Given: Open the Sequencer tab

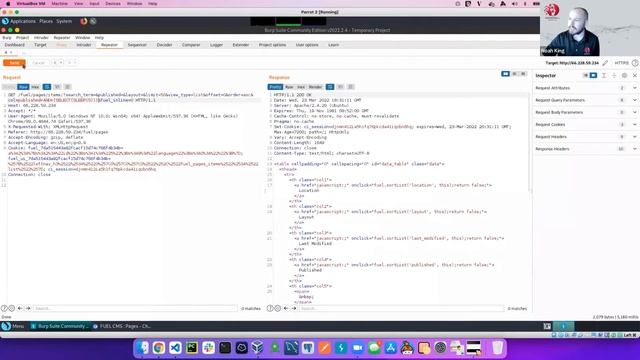Looking at the screenshot, I should coord(137,45).
